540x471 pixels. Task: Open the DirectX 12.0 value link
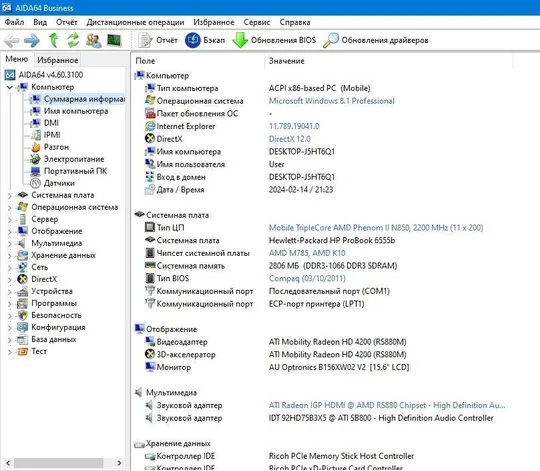pyautogui.click(x=289, y=139)
